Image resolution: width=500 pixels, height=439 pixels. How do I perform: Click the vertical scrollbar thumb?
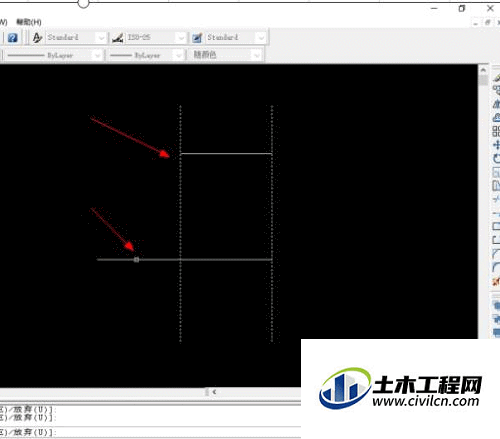click(483, 80)
